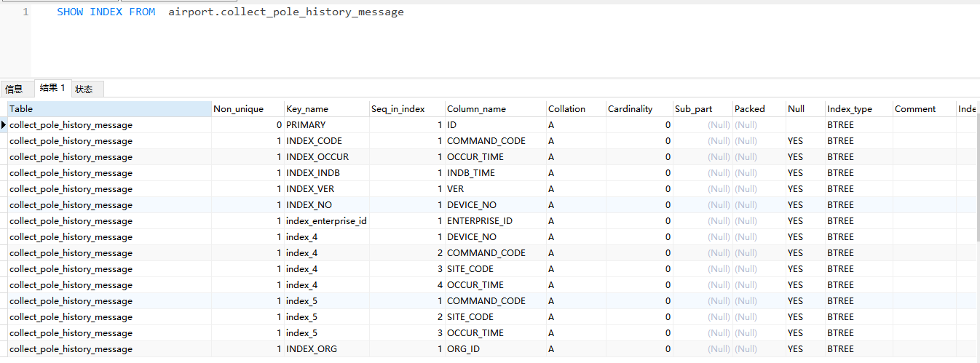Switch to the 信息 tab
Screen dimensions: 980x363
(x=15, y=89)
